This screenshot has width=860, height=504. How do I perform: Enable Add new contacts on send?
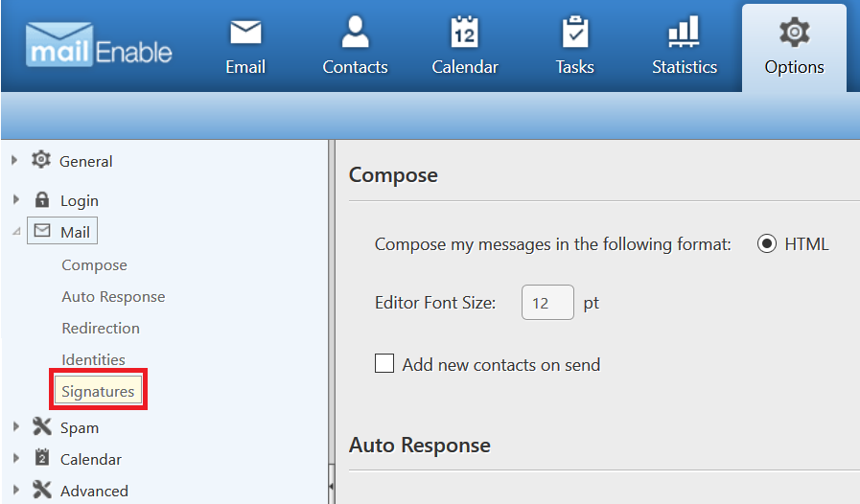384,363
